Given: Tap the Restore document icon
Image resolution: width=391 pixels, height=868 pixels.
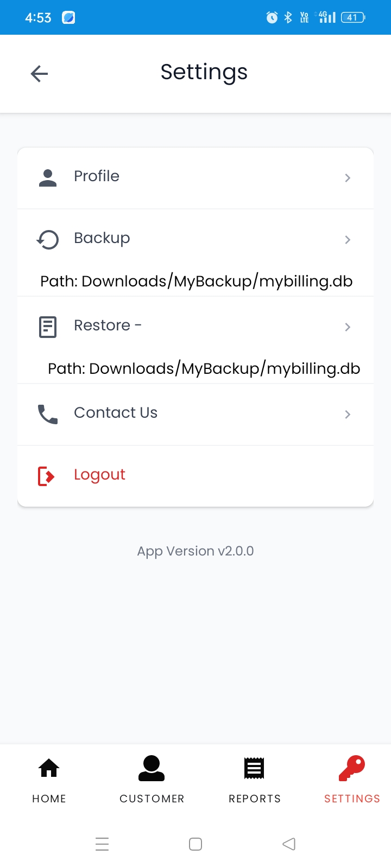Looking at the screenshot, I should 48,326.
